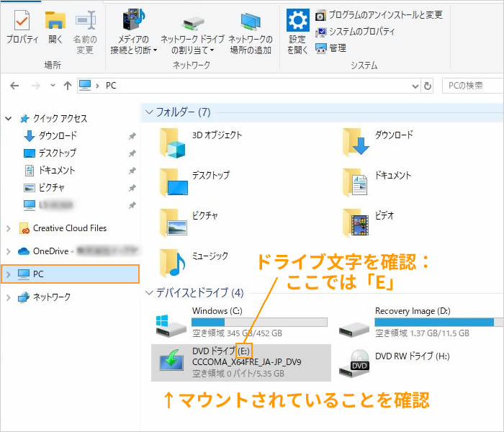
Task: Collapse the デバイスとドライブ (4) group
Action: [150, 293]
